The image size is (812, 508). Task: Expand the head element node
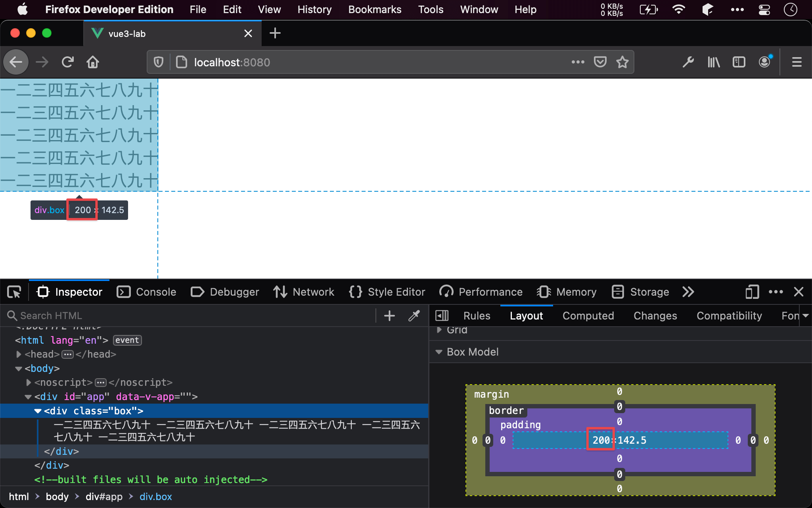click(18, 354)
